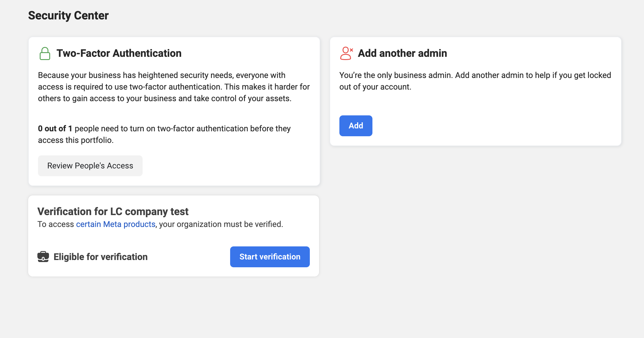Viewport: 644px width, 338px height.
Task: Click the red admin person icon
Action: 346,53
